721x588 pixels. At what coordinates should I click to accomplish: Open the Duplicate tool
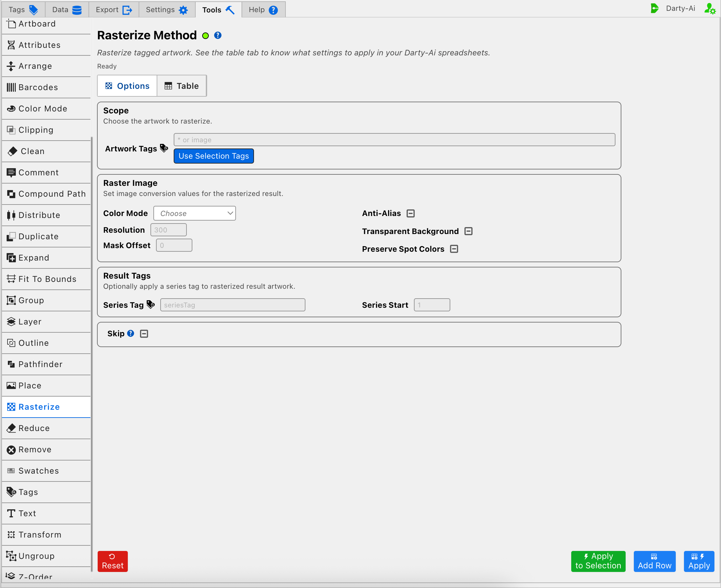(46, 237)
